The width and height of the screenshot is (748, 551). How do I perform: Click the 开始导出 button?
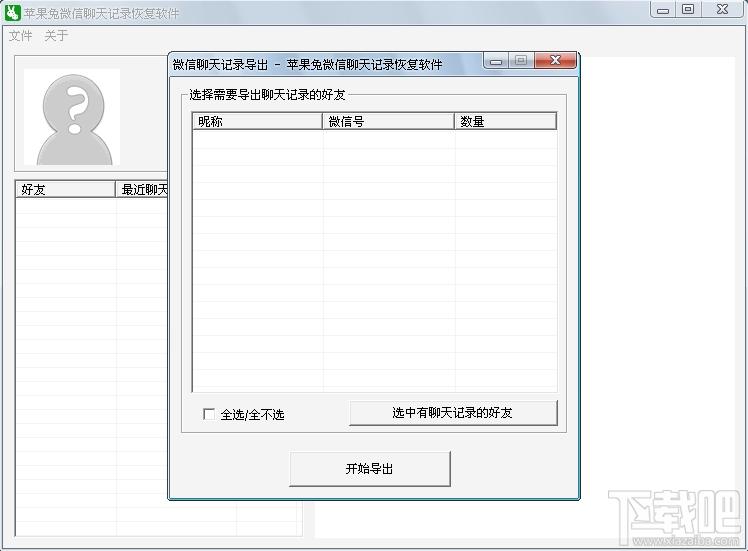[x=370, y=469]
